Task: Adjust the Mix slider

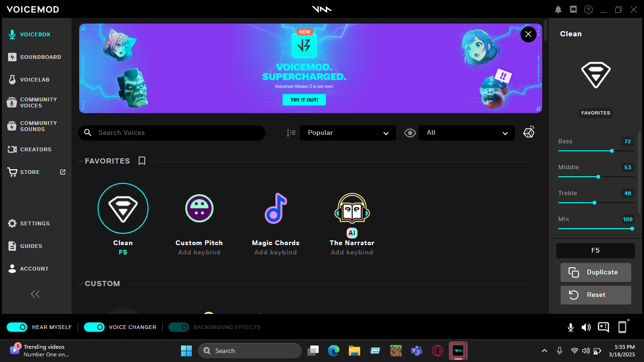Action: [596, 229]
